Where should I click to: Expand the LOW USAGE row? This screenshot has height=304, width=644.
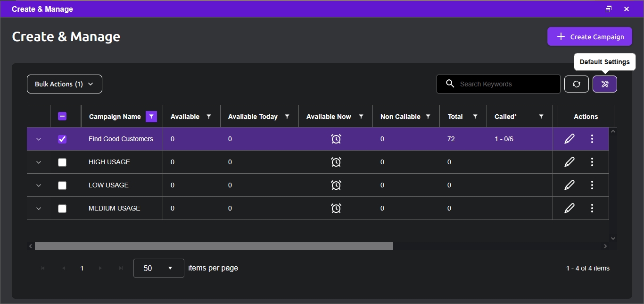pos(39,186)
